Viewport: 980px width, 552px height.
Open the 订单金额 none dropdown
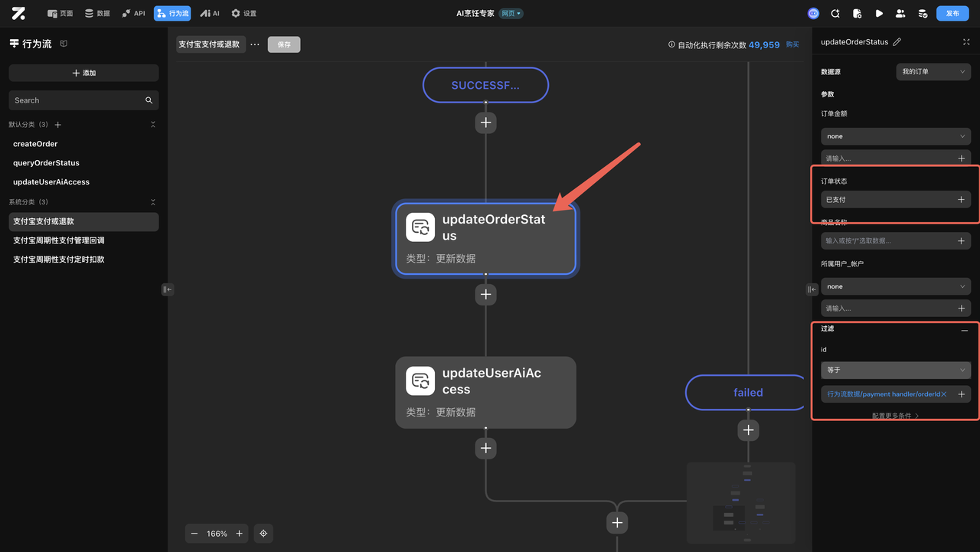click(x=896, y=136)
